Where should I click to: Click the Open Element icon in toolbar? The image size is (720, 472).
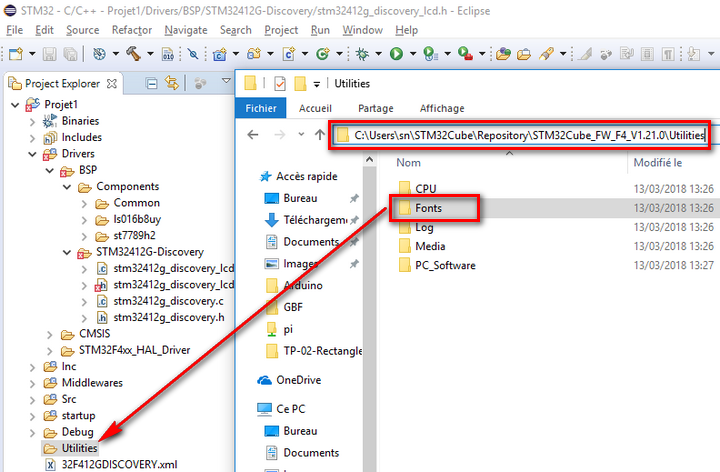click(503, 54)
